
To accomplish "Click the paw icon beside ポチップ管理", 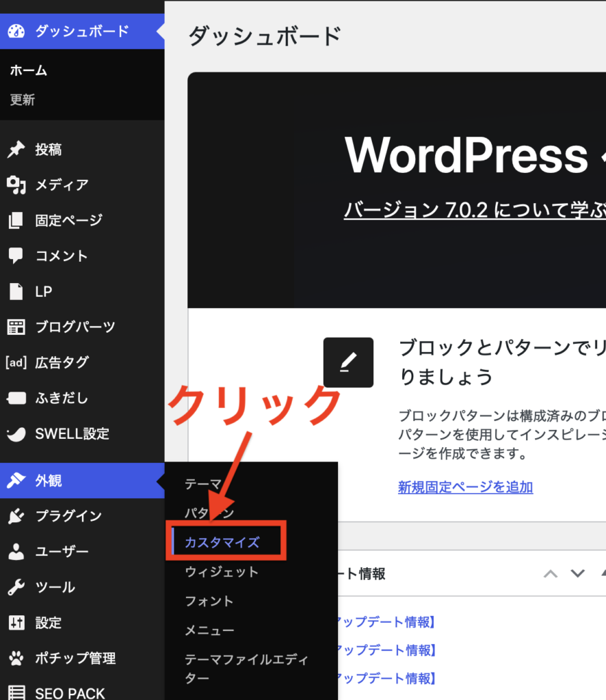I will (x=16, y=658).
